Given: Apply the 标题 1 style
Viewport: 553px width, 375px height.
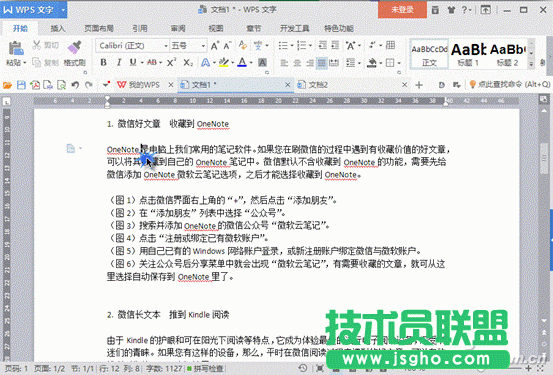Looking at the screenshot, I should tap(468, 54).
